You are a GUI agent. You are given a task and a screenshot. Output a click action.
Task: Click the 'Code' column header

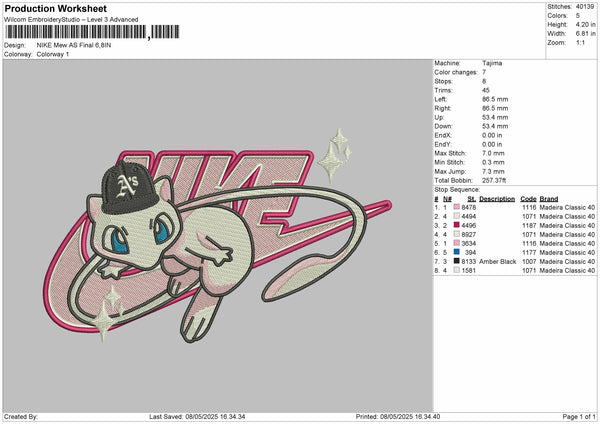click(x=528, y=199)
